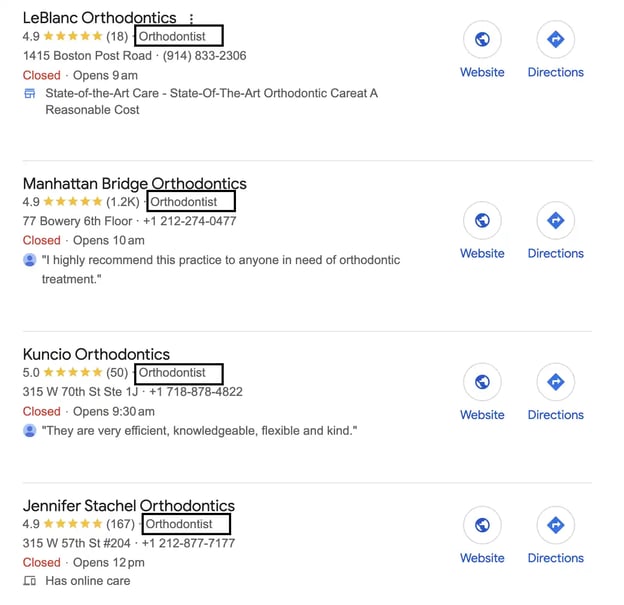
Task: Click the LeBlanc Orthodontics directions arrow icon
Action: click(555, 40)
